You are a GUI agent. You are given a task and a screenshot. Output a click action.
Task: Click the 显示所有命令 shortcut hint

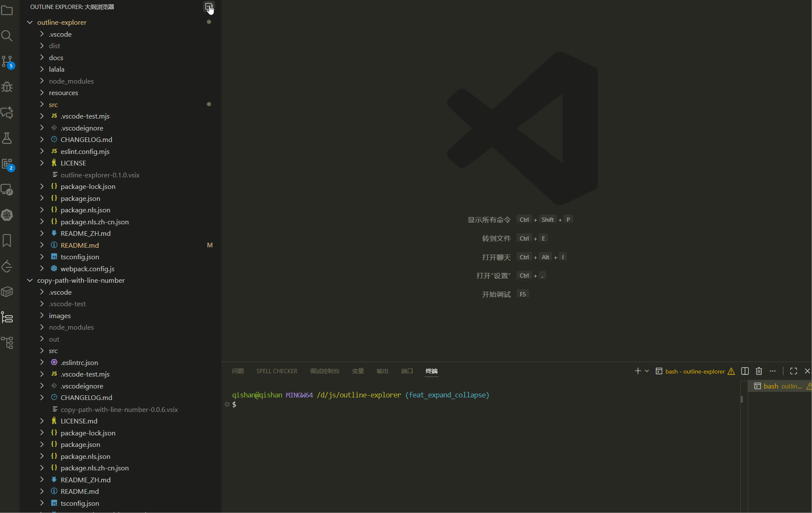coord(489,220)
